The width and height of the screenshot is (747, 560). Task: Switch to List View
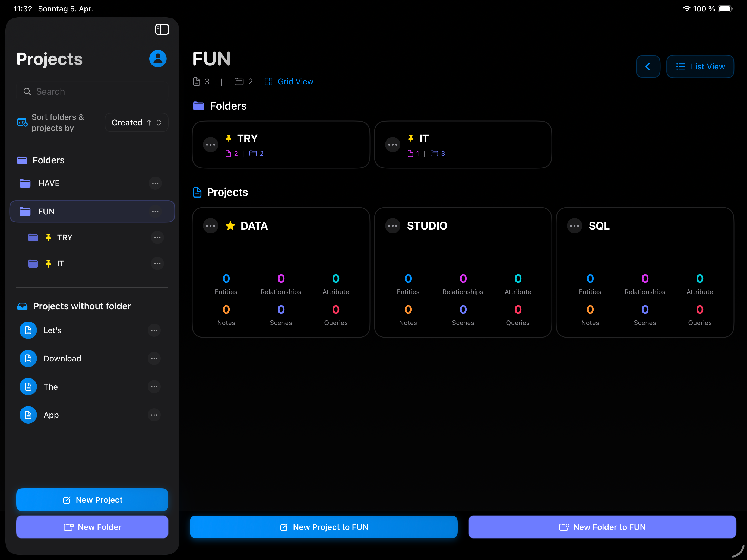pos(700,66)
